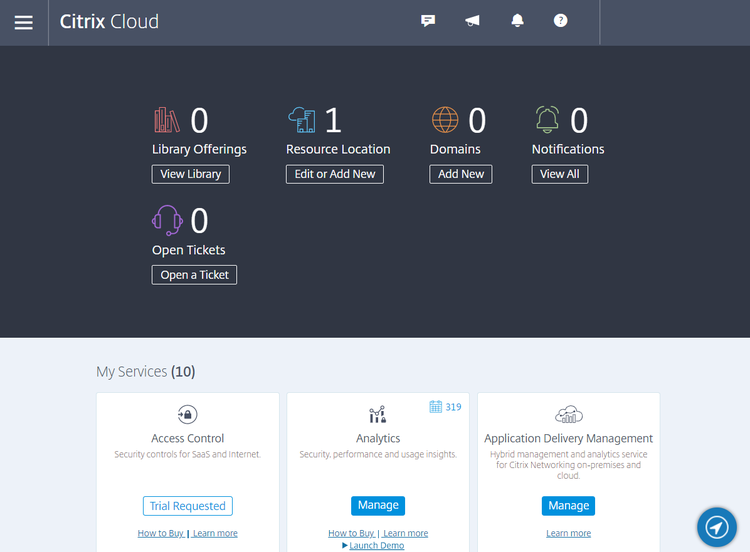Open the notifications bell in header
The image size is (750, 552).
[x=517, y=21]
